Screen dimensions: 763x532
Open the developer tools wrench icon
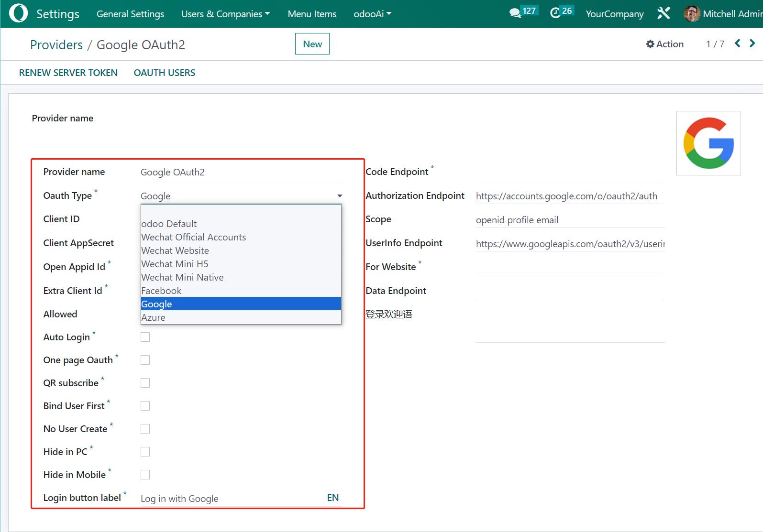(x=663, y=13)
